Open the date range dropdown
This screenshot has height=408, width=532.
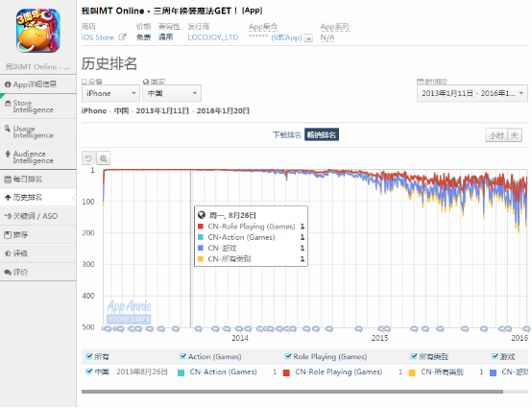pyautogui.click(x=472, y=93)
